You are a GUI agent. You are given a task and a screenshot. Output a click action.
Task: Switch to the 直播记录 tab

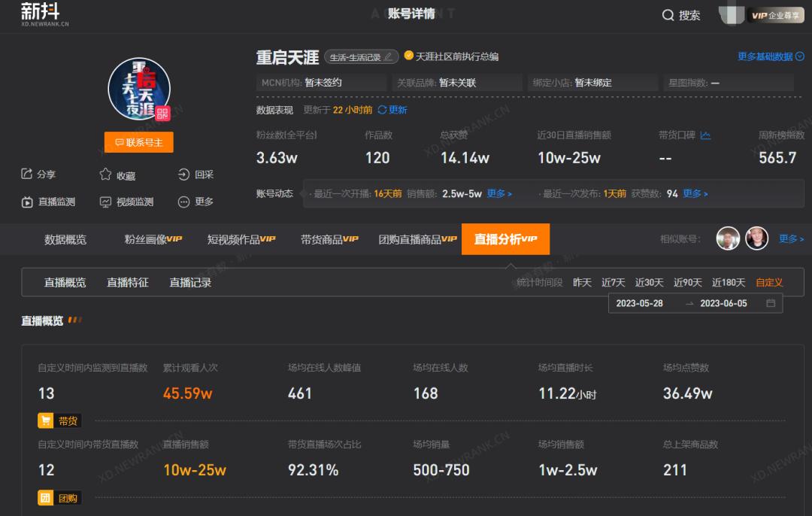point(190,282)
